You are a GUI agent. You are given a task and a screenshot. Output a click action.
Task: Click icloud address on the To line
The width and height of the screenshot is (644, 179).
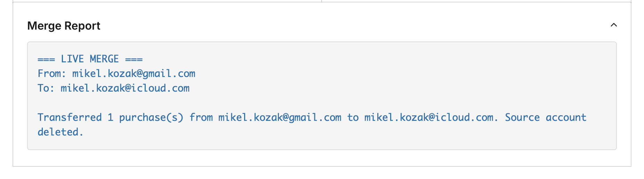pos(125,88)
